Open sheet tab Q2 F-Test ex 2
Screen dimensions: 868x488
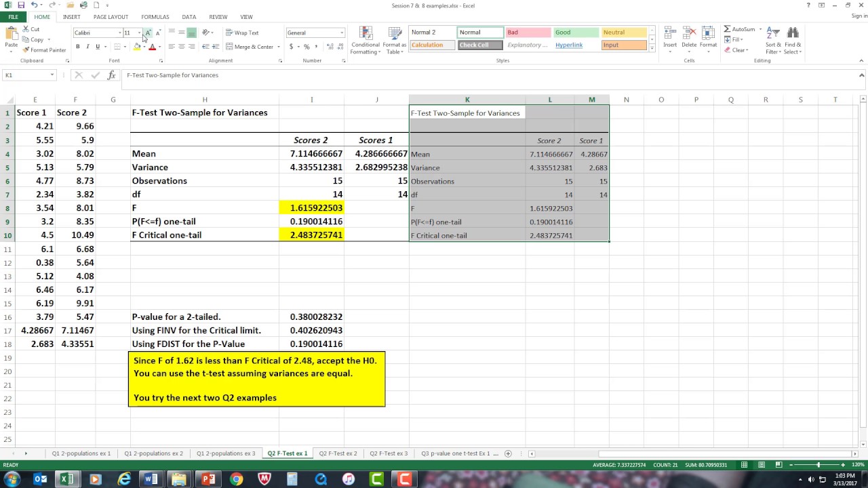point(338,453)
